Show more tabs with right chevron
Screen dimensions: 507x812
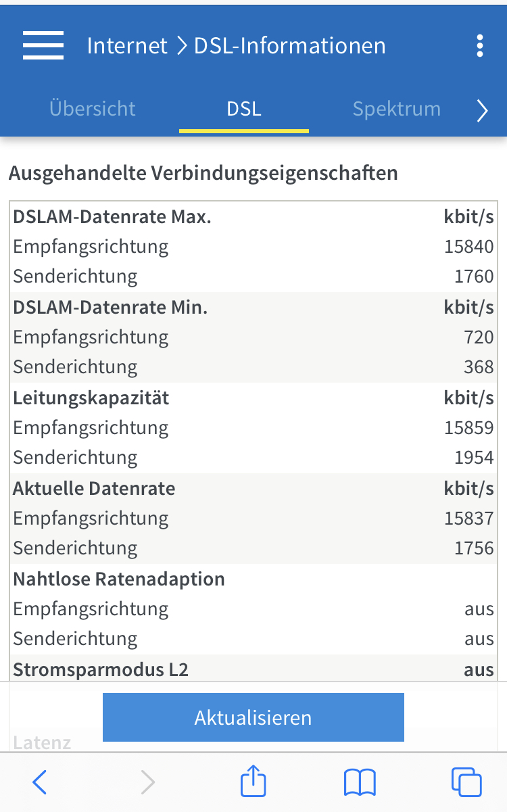point(482,110)
